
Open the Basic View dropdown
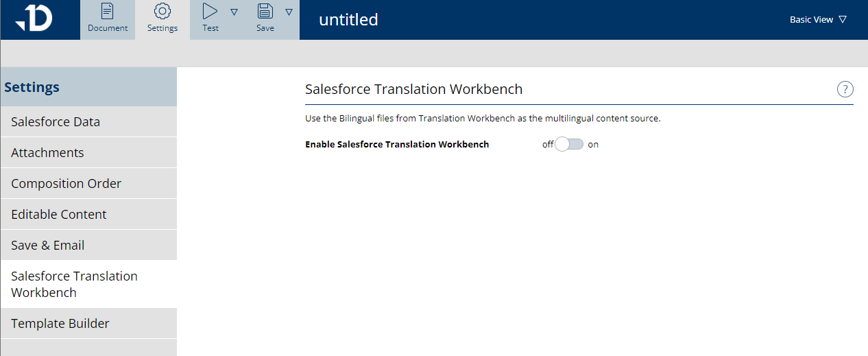[x=817, y=20]
